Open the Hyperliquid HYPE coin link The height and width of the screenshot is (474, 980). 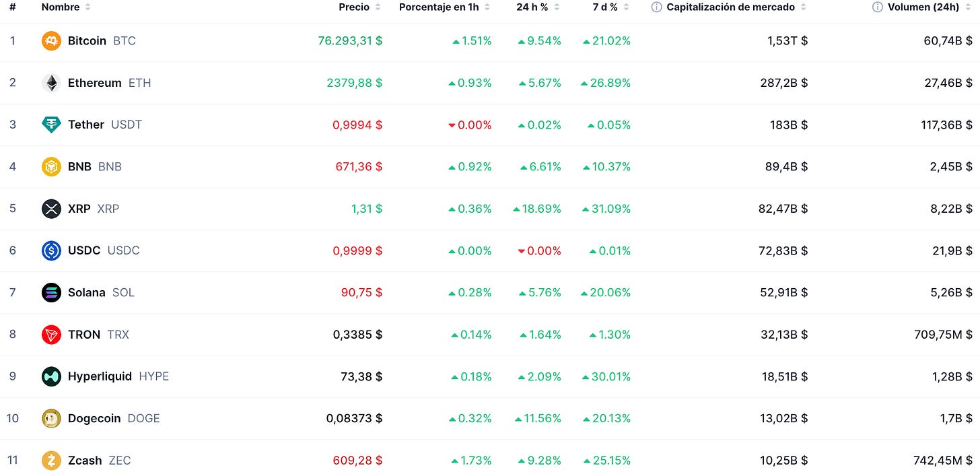(x=118, y=376)
